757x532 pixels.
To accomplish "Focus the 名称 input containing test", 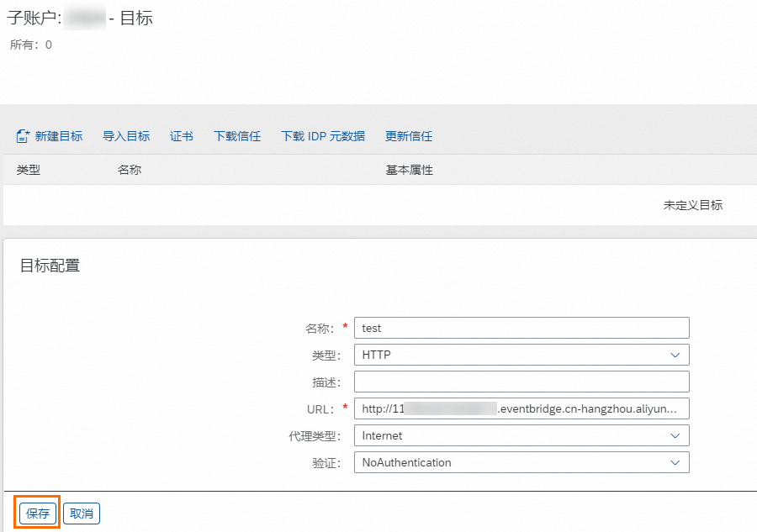I will (x=521, y=328).
